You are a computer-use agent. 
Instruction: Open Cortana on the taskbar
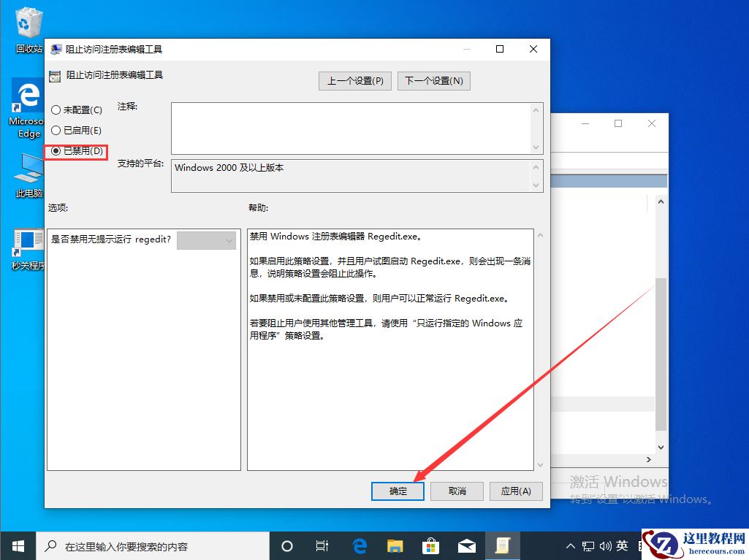tap(286, 545)
